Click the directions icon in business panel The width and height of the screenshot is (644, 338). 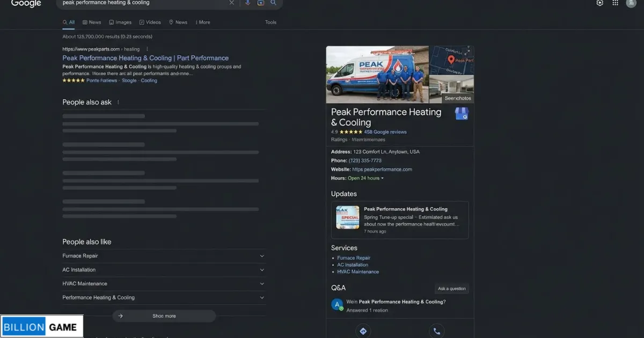(363, 331)
